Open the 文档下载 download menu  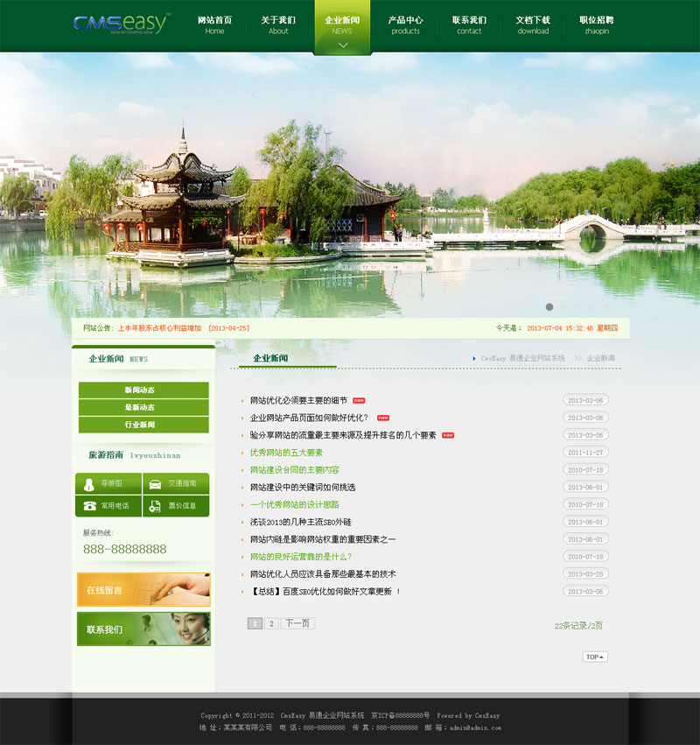[533, 25]
